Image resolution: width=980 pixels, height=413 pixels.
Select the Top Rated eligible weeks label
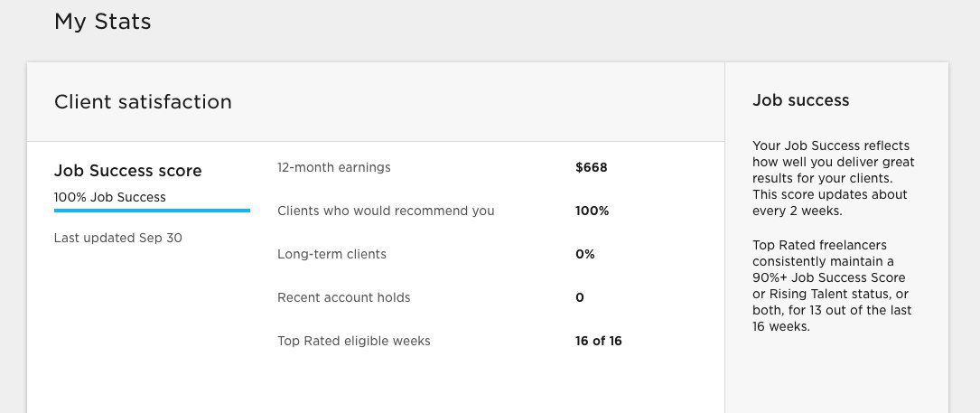(354, 341)
